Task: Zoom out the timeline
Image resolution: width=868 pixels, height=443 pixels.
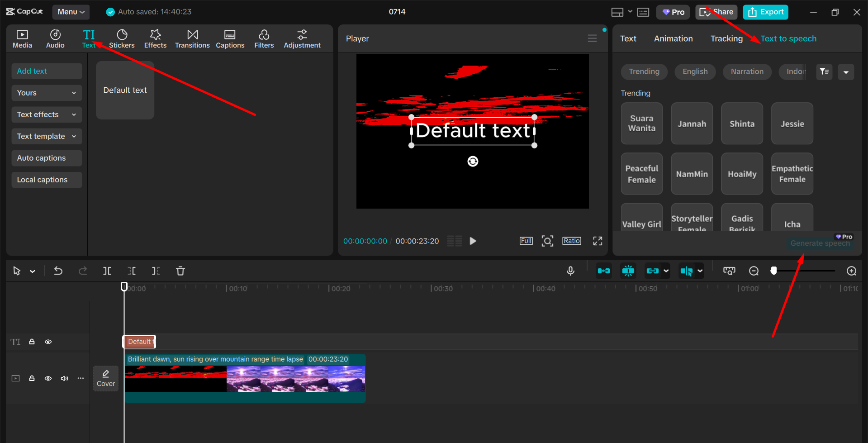Action: (754, 271)
